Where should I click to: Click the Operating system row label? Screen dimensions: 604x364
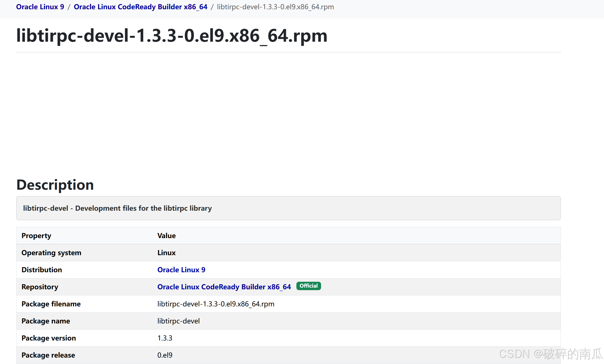(51, 253)
